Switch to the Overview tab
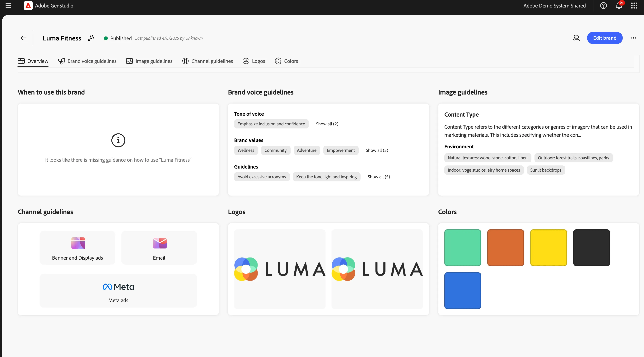Viewport: 644px width, 357px height. 33,61
